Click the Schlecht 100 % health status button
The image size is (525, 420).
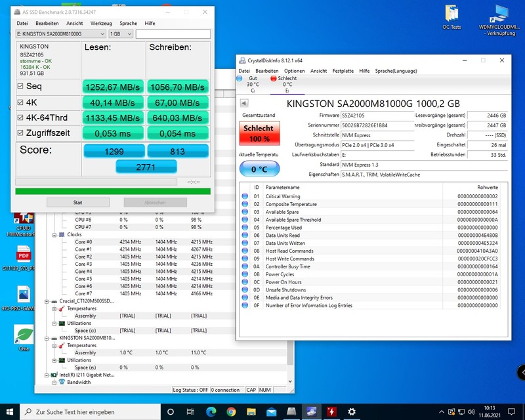[259, 133]
